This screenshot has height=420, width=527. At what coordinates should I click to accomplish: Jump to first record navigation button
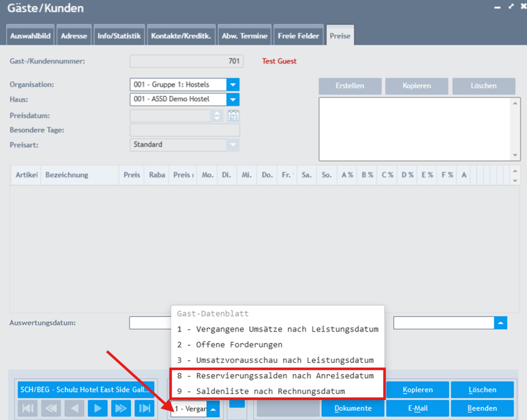(x=27, y=409)
